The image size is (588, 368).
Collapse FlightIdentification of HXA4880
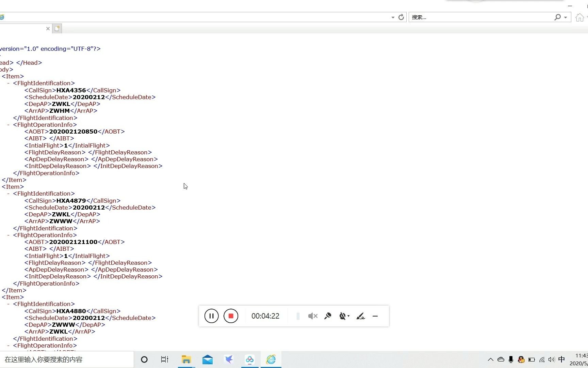[x=8, y=304]
